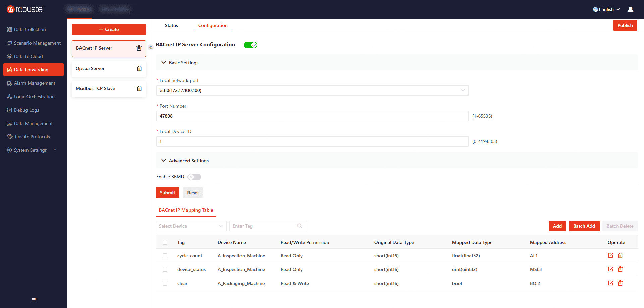644x308 pixels.
Task: Click the tag search magnifier icon
Action: [300, 226]
